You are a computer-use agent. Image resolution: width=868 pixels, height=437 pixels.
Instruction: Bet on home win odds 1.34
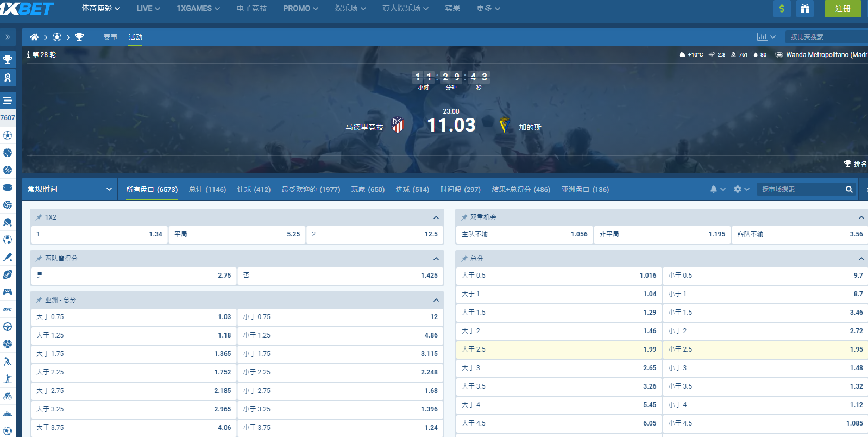tap(99, 234)
